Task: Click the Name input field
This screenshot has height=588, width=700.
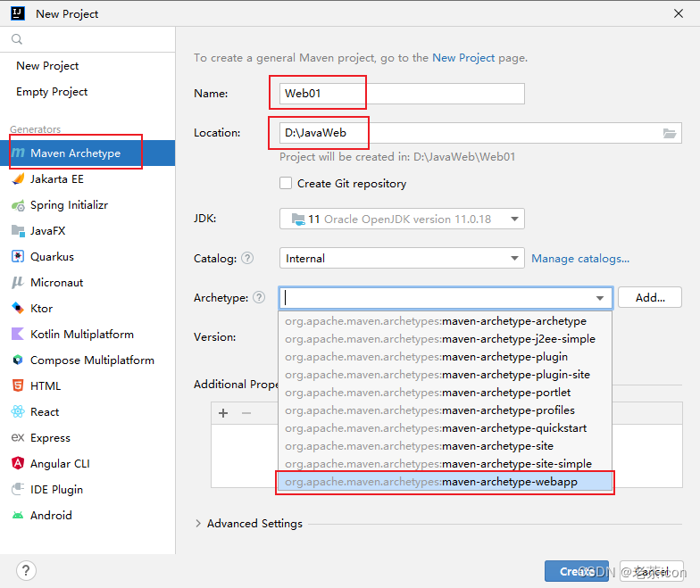Action: click(402, 94)
